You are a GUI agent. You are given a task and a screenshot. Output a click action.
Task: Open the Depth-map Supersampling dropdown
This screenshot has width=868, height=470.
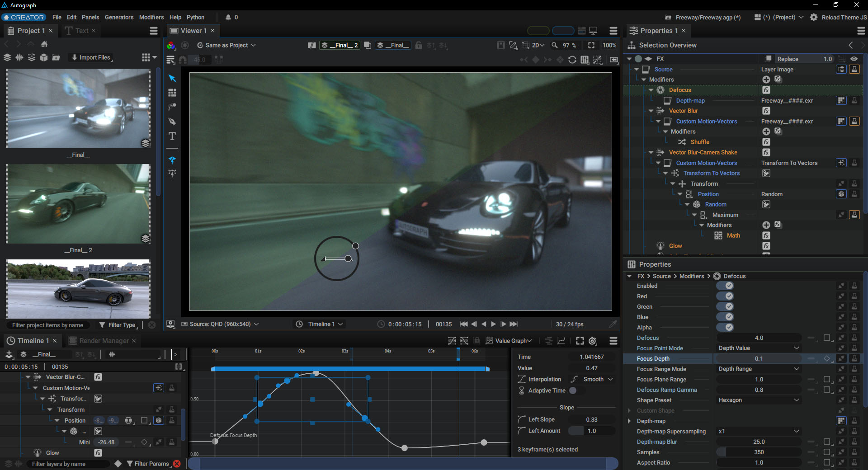point(759,431)
